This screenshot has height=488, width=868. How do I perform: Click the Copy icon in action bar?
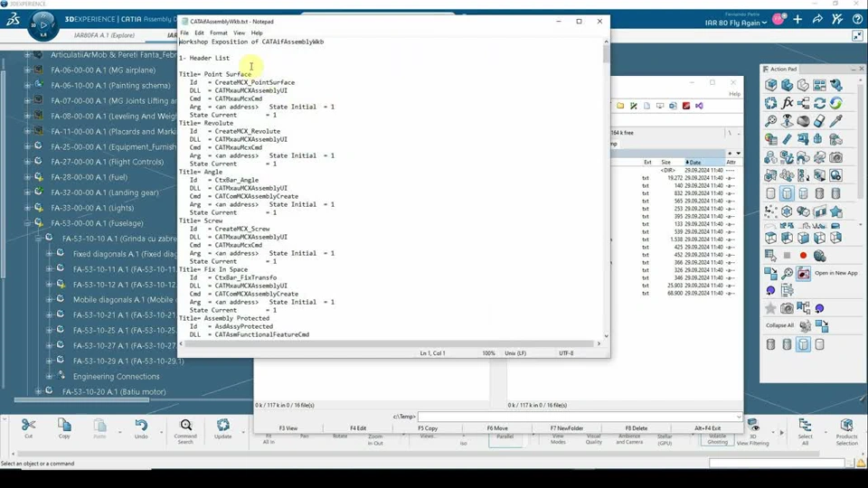point(64,425)
